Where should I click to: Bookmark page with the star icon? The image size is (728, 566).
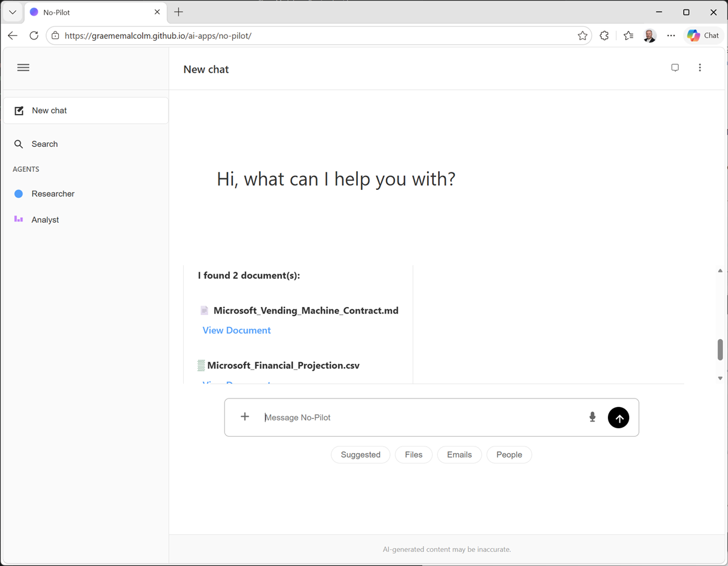point(582,36)
